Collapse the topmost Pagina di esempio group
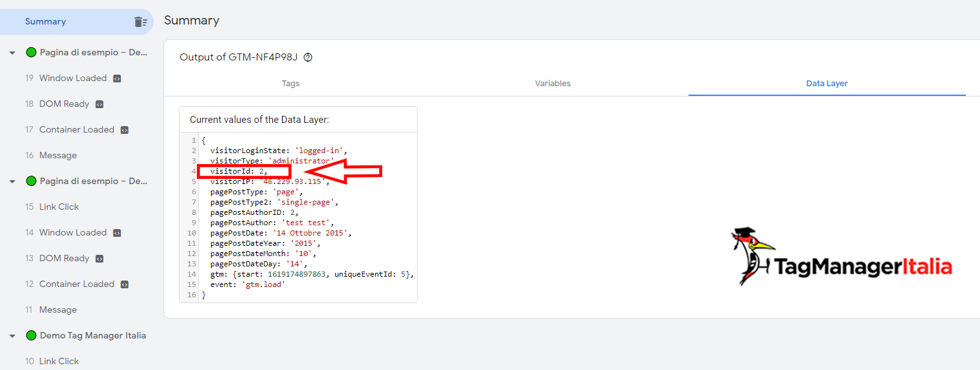Viewport: 980px width, 370px height. (x=12, y=53)
